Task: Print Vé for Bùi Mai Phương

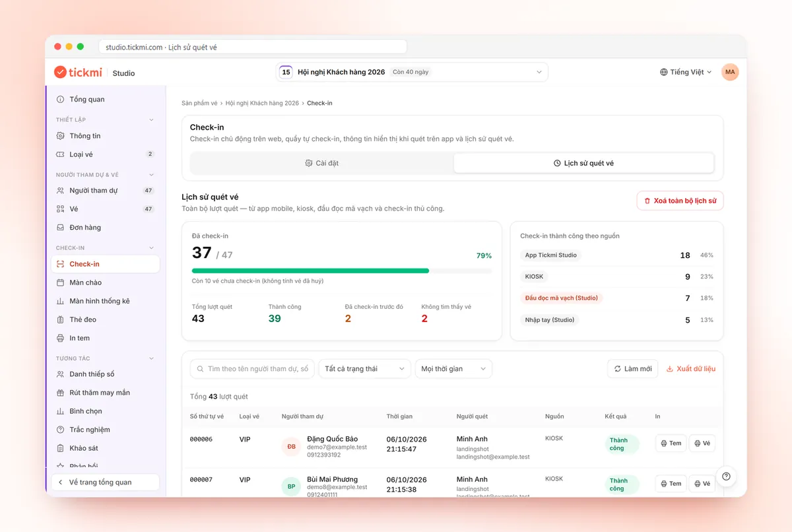Action: [x=702, y=484]
